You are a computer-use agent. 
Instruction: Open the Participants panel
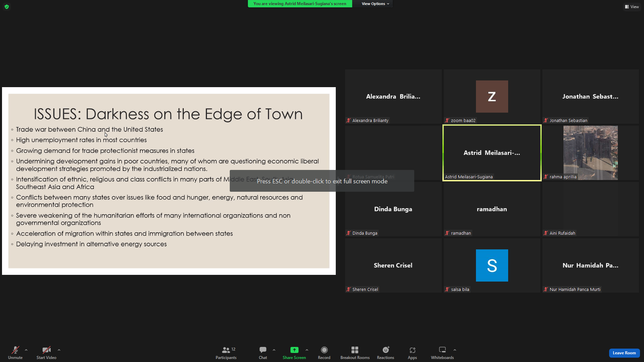226,353
